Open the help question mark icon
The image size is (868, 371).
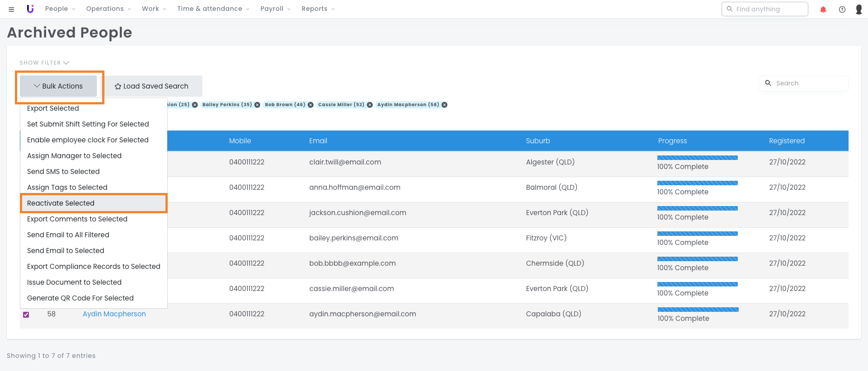click(842, 9)
